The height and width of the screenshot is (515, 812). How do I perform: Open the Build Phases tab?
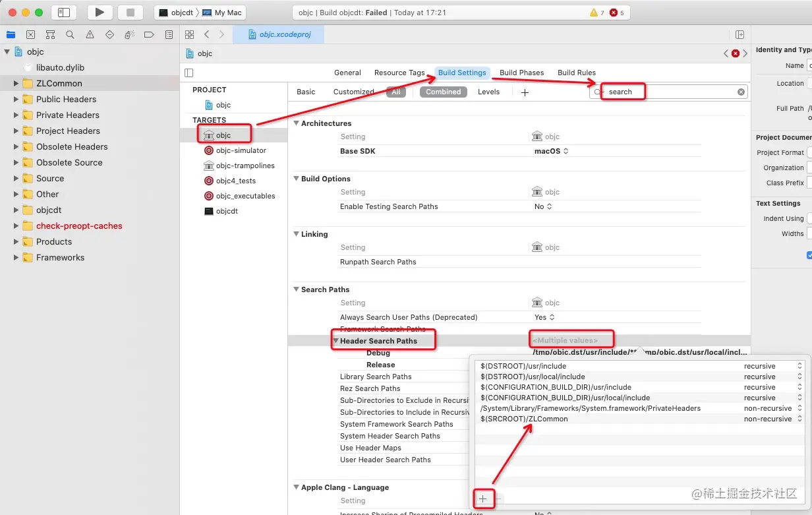tap(522, 73)
